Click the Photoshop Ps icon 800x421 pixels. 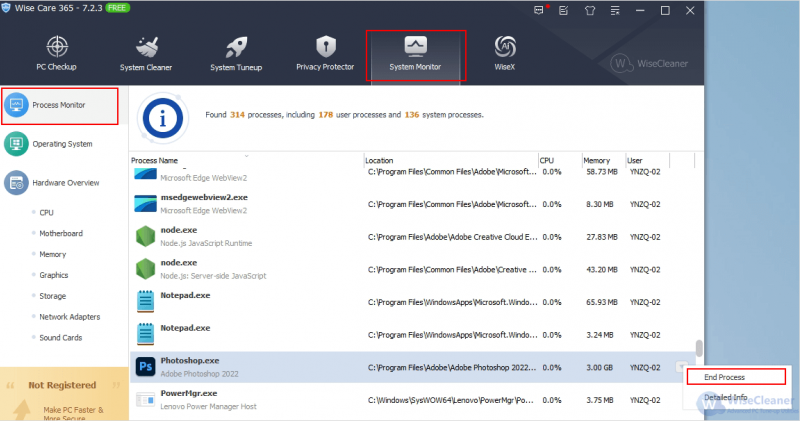[x=145, y=366]
